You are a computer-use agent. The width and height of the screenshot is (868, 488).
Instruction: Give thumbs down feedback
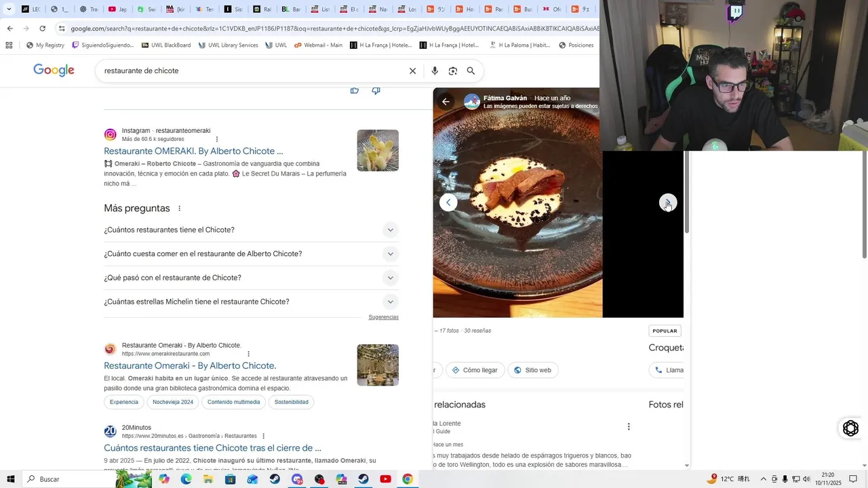376,90
